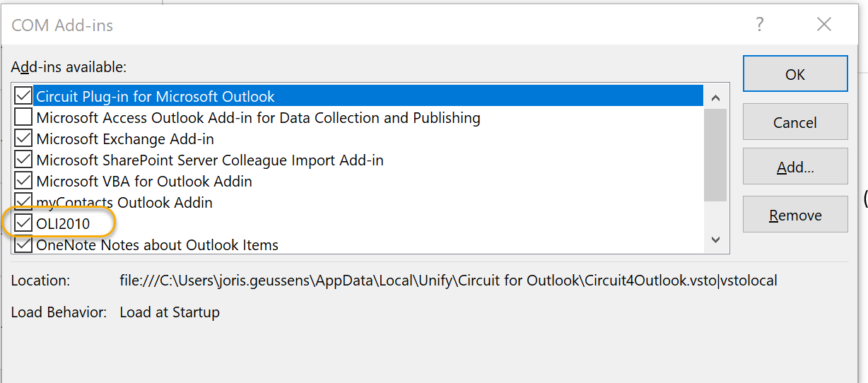The width and height of the screenshot is (868, 383).
Task: Click the Add-ins available label
Action: point(69,67)
